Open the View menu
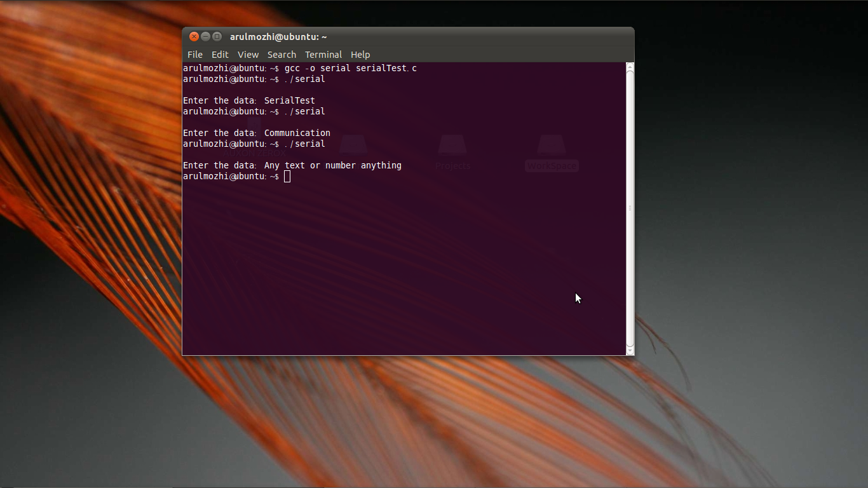The width and height of the screenshot is (868, 488). [248, 55]
